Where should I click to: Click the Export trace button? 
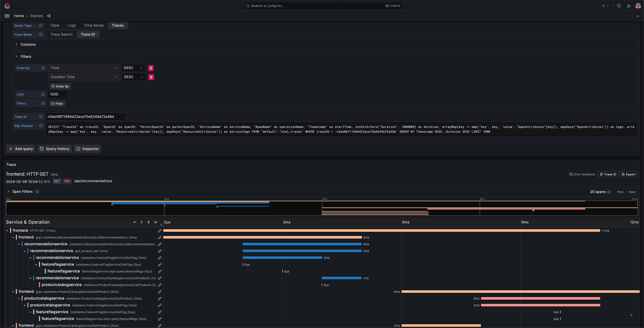(x=628, y=174)
